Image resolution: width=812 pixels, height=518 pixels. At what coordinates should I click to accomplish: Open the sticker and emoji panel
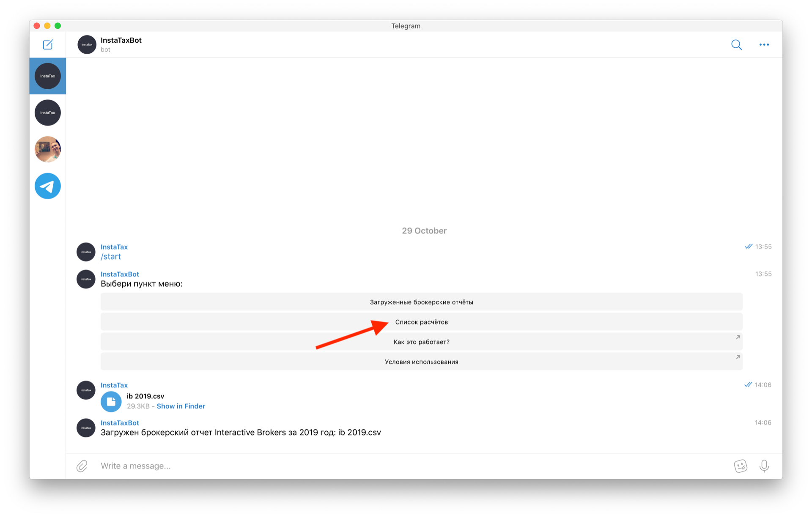(x=740, y=466)
